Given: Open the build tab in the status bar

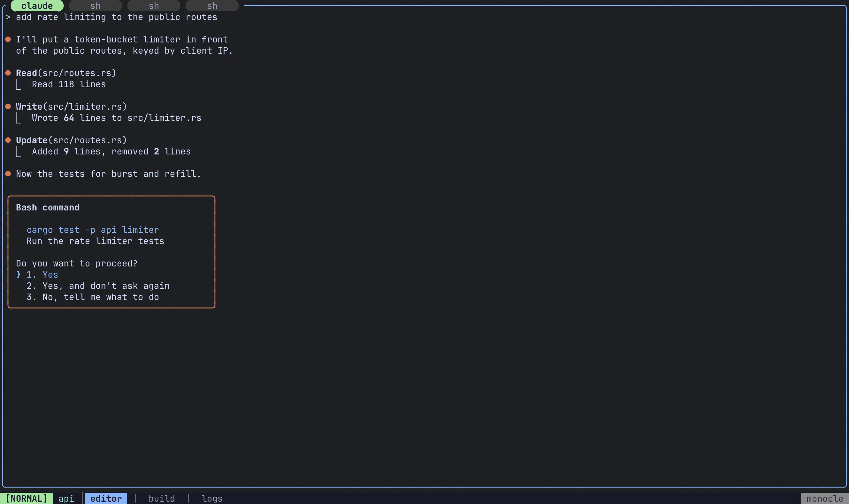Looking at the screenshot, I should pos(162,498).
